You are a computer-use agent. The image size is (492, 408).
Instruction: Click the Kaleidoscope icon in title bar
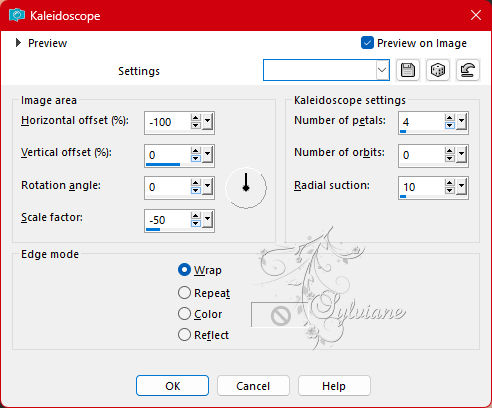point(17,15)
